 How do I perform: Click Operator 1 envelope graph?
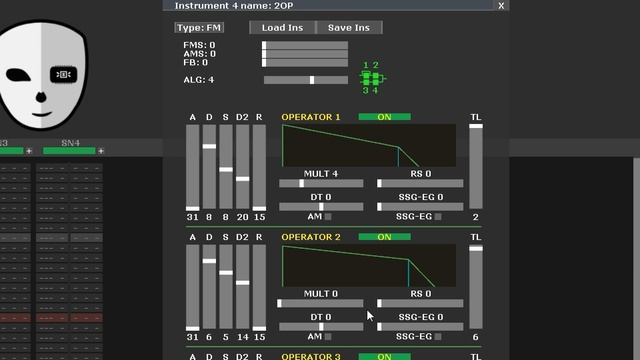(x=369, y=145)
